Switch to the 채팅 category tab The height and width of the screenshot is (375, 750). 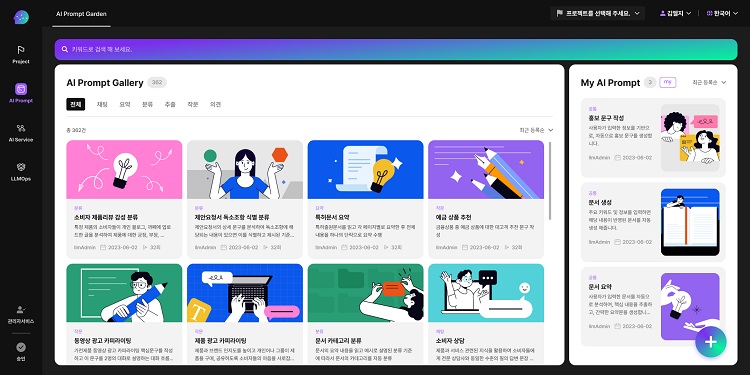(x=102, y=104)
